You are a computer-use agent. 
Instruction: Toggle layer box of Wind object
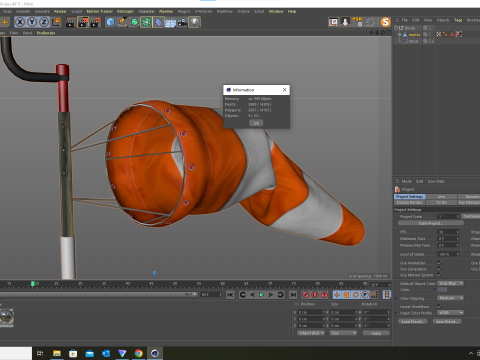[x=426, y=41]
